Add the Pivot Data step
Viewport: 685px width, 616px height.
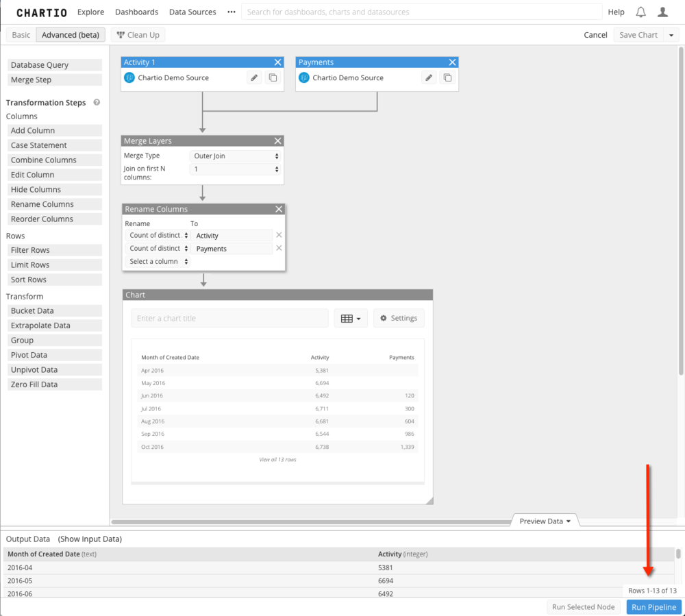tap(55, 355)
